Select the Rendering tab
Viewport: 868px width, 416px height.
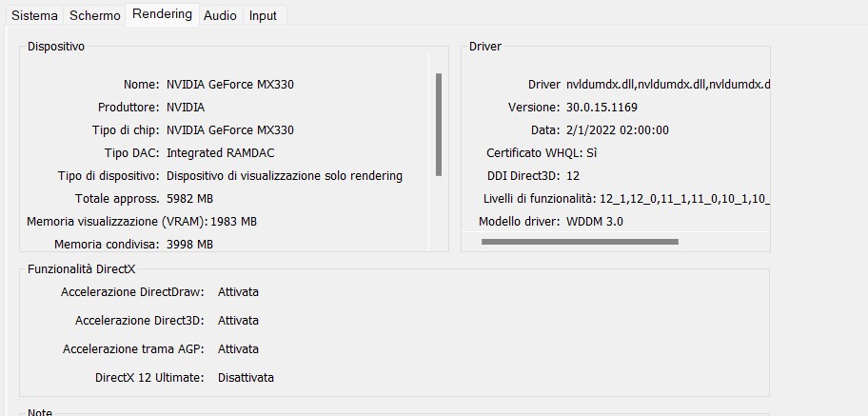(163, 14)
